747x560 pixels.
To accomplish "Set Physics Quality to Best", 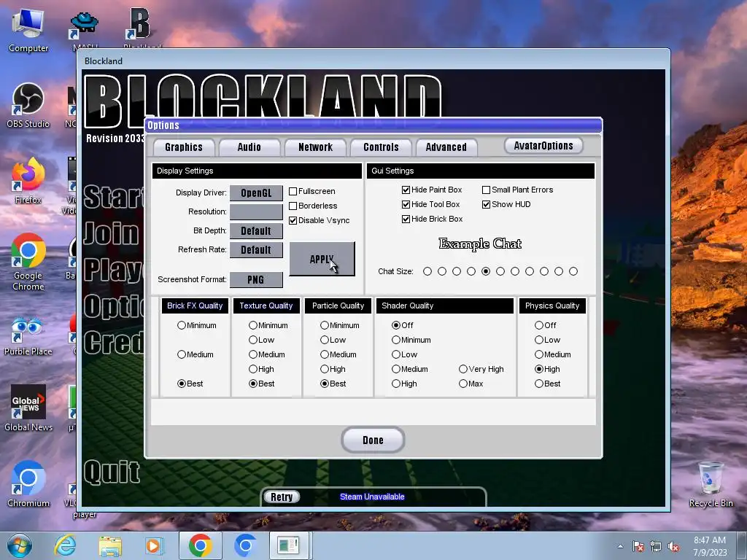I will pyautogui.click(x=539, y=384).
